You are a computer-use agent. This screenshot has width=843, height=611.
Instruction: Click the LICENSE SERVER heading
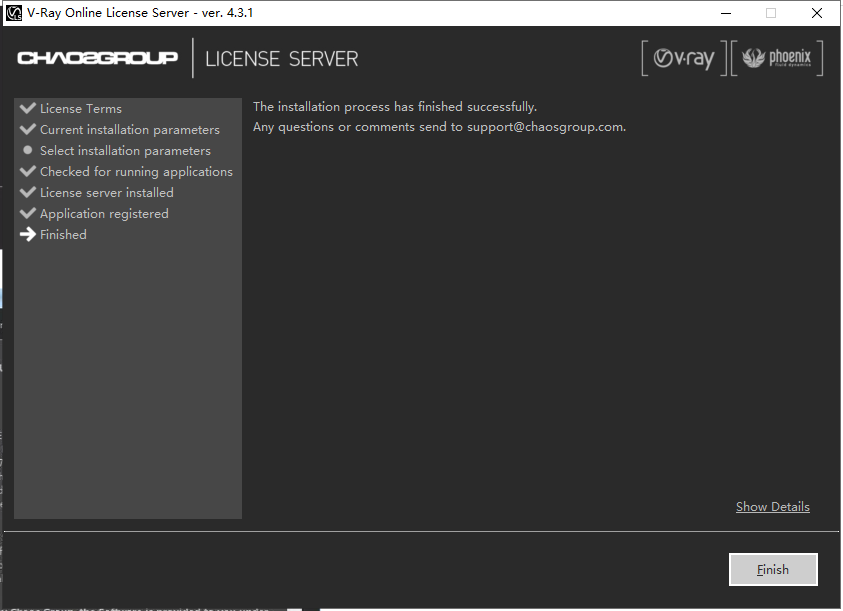[x=281, y=59]
